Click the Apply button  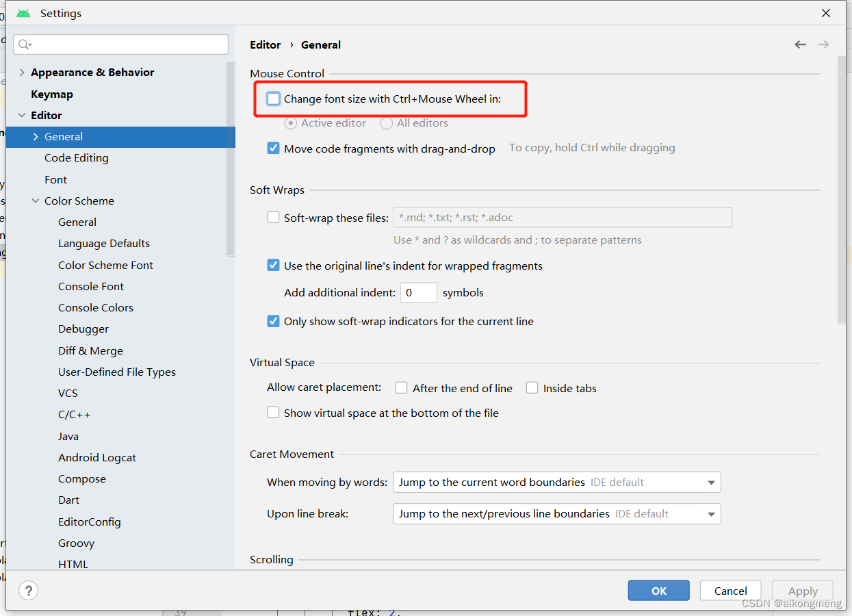[x=803, y=591]
